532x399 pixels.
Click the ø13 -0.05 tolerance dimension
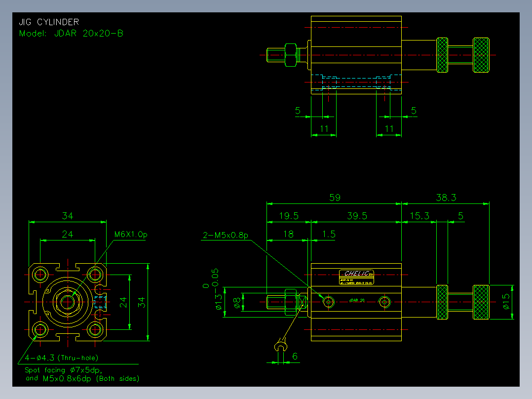[x=215, y=289]
